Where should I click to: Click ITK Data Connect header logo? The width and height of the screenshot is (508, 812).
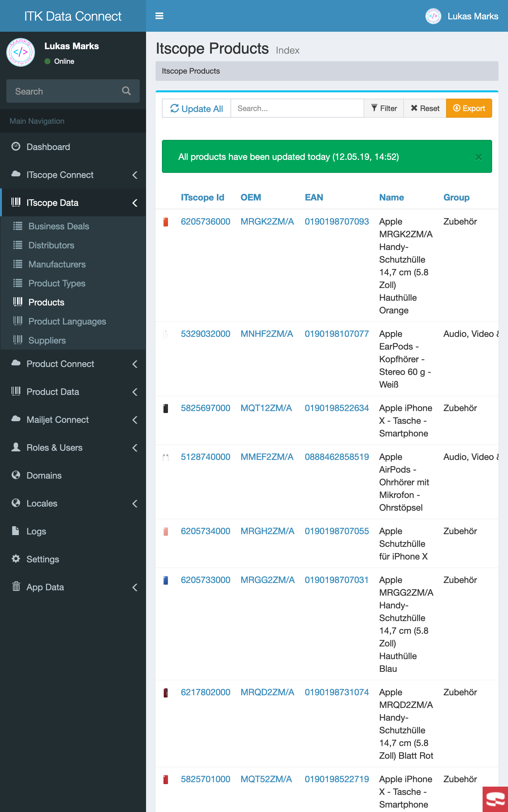(73, 16)
